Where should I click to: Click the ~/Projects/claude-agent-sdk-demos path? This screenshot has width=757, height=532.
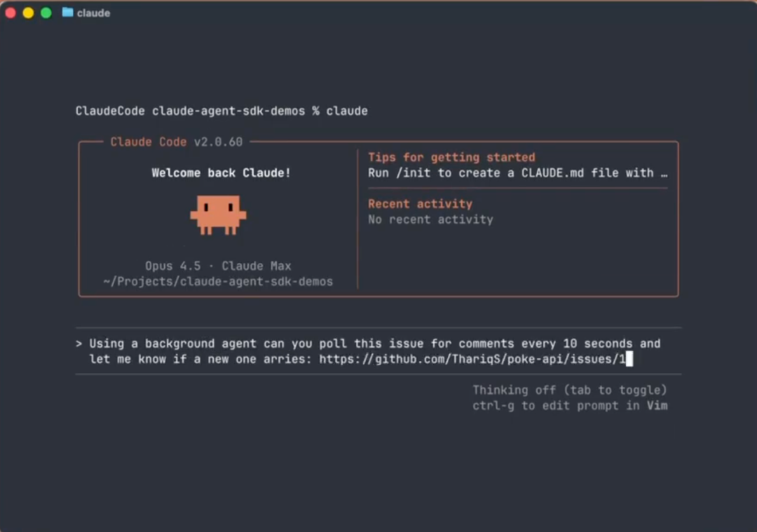pyautogui.click(x=218, y=282)
